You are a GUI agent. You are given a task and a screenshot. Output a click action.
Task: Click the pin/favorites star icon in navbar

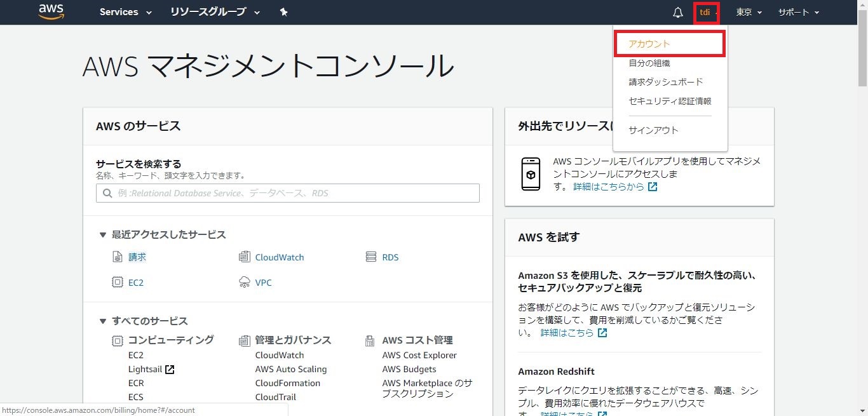point(284,12)
